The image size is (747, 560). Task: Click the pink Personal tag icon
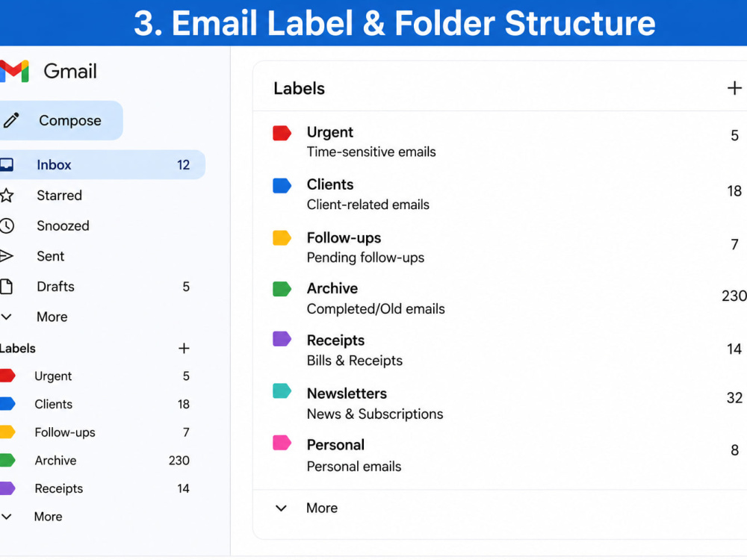282,442
